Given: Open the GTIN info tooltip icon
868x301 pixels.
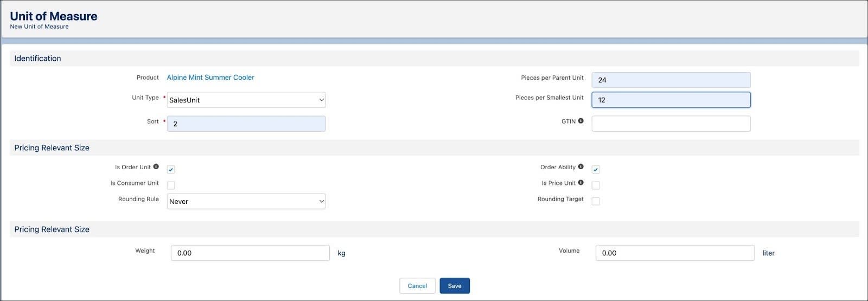Looking at the screenshot, I should [x=580, y=121].
